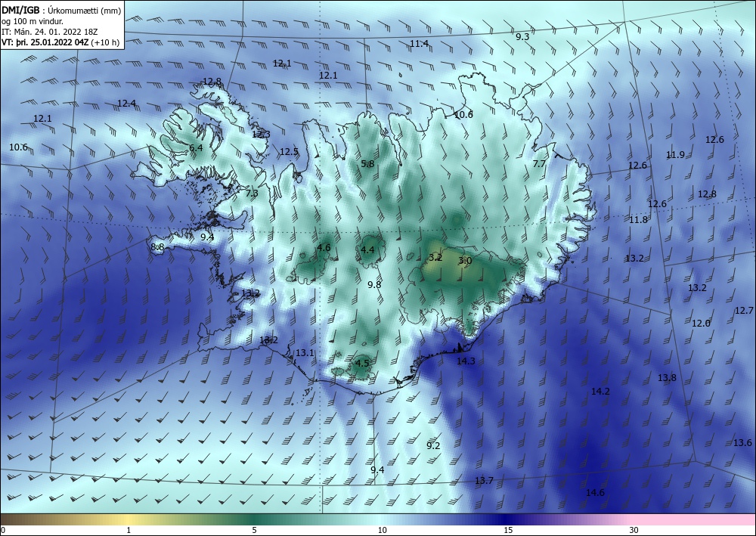
Task: Click the 14.2 map value
Action: tap(600, 392)
